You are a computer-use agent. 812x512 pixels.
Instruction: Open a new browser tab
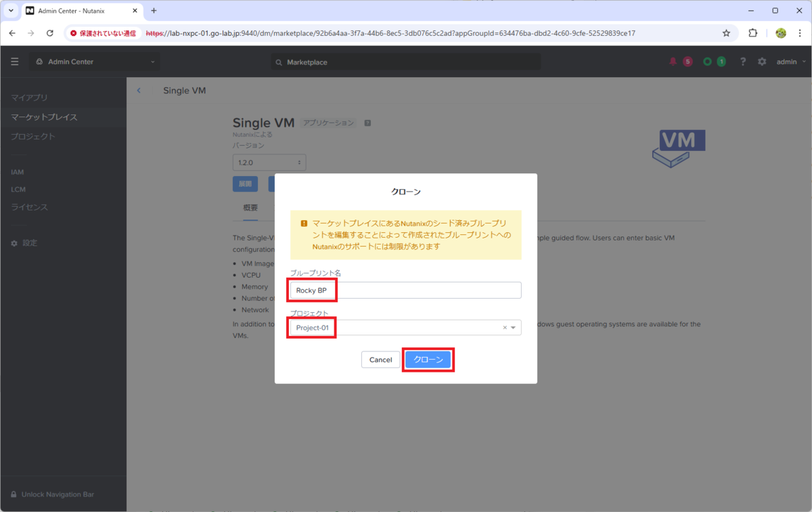(x=154, y=11)
